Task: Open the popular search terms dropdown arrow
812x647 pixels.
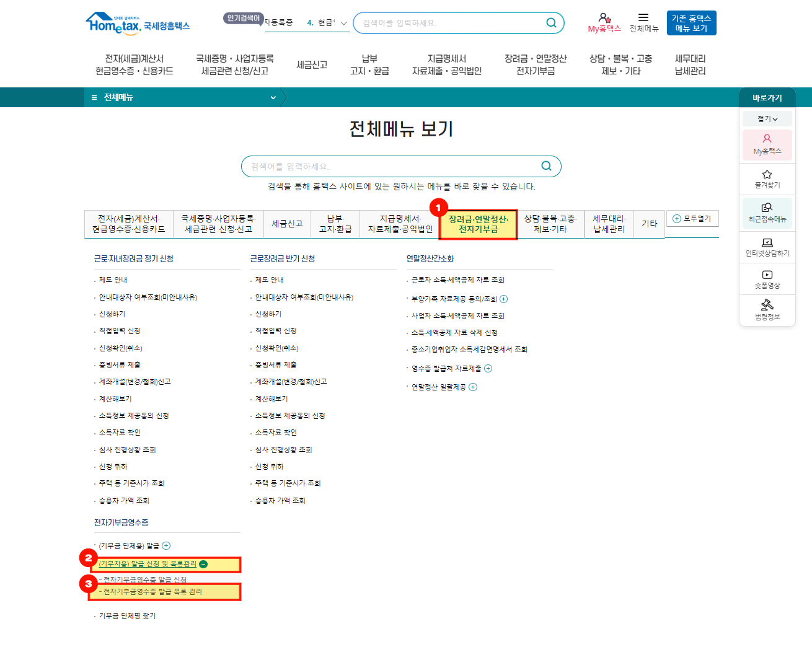Action: tap(344, 23)
